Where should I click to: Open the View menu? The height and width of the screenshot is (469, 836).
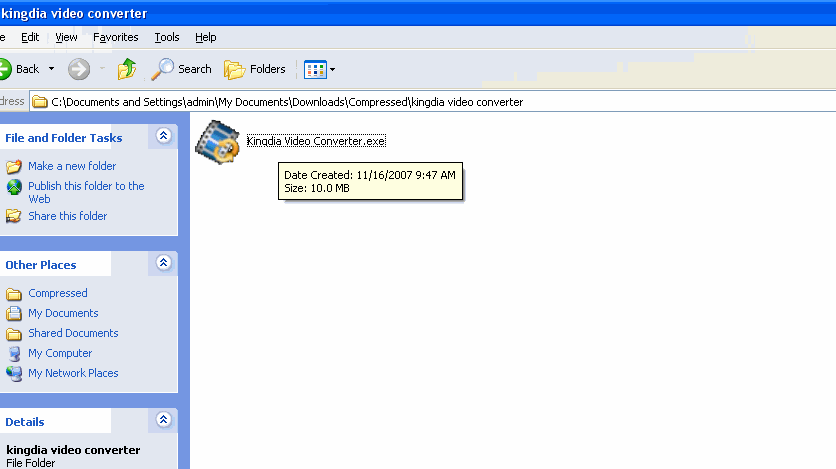(66, 37)
